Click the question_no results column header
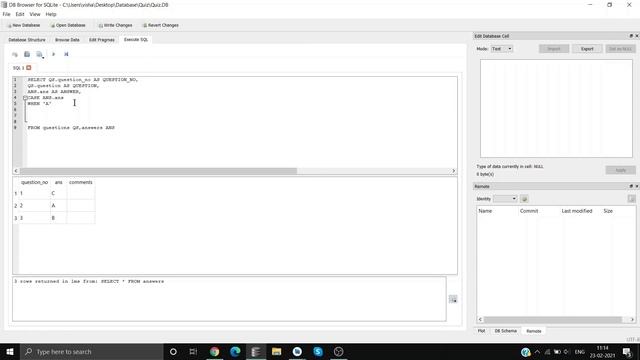640x360 pixels. (x=34, y=182)
